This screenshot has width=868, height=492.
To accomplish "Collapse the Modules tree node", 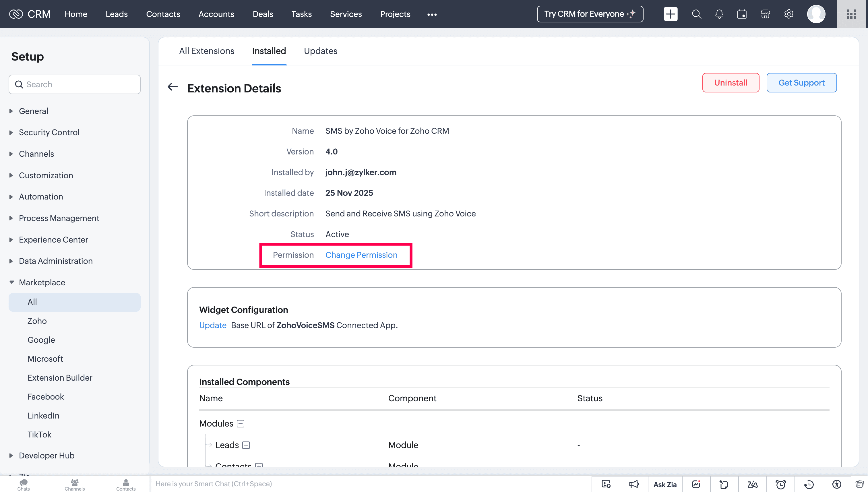I will (241, 423).
